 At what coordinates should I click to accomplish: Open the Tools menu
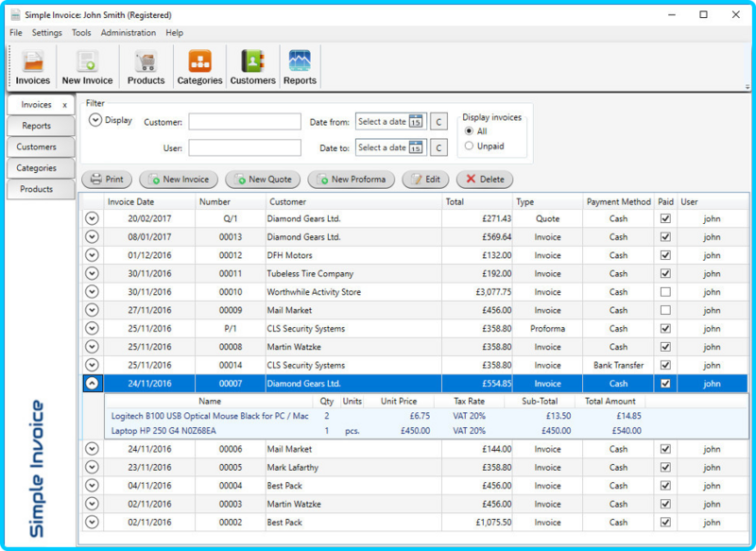click(81, 33)
